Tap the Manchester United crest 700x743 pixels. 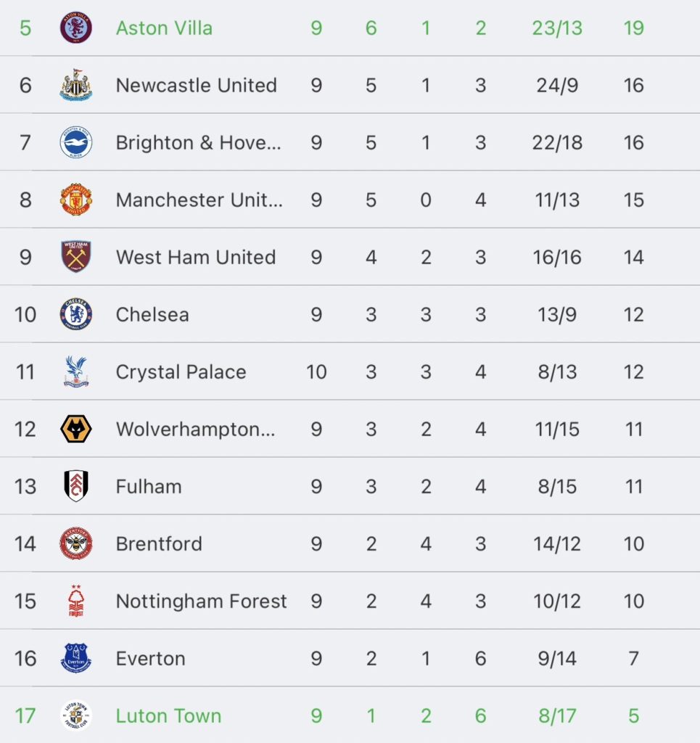click(x=75, y=200)
